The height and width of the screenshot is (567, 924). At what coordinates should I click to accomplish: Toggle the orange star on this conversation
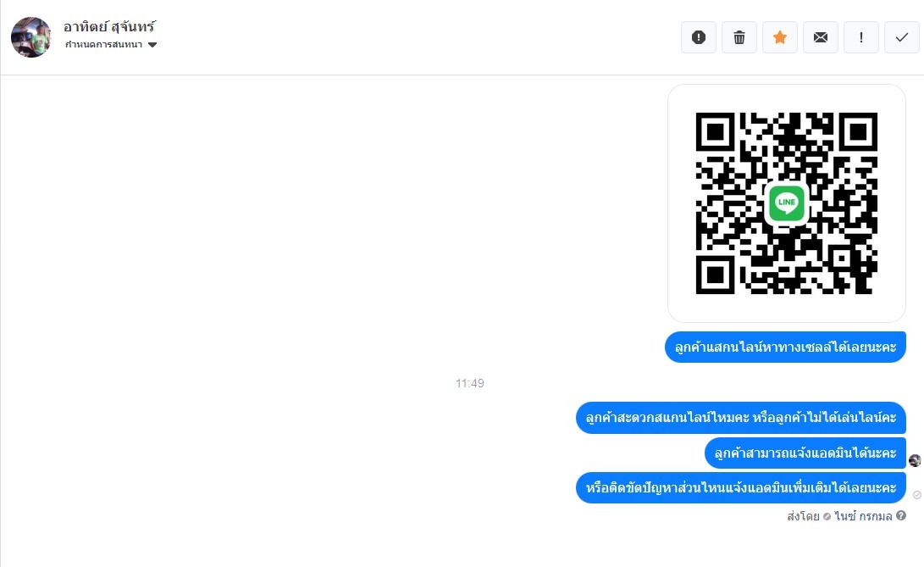tap(780, 37)
